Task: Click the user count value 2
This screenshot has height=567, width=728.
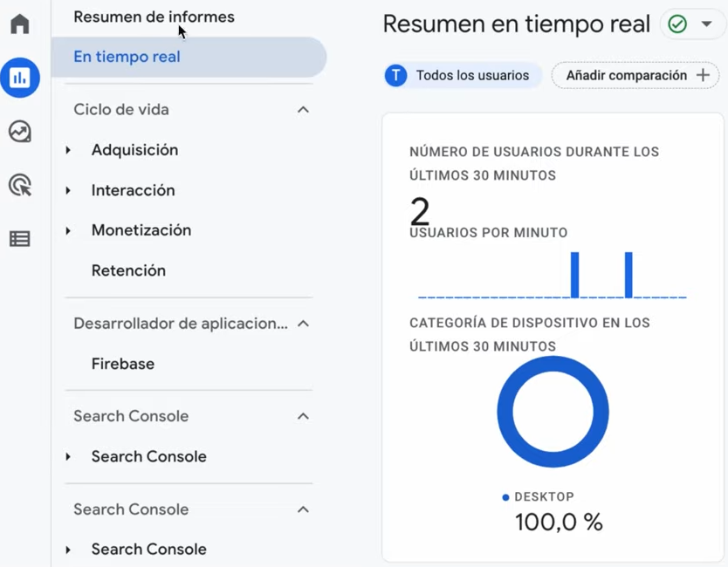Action: [420, 211]
